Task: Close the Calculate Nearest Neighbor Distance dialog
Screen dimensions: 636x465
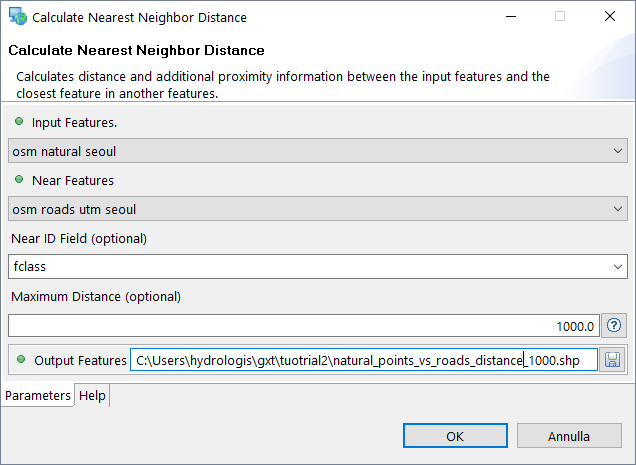Action: pos(609,17)
